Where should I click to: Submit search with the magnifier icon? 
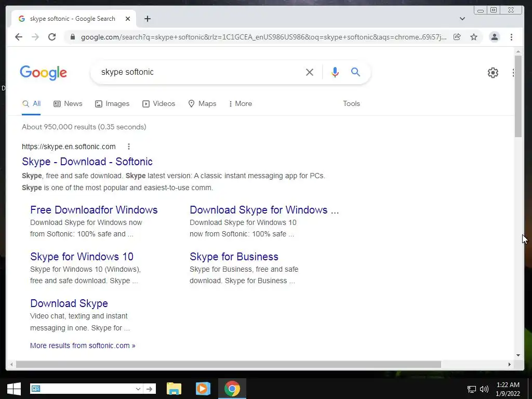click(355, 72)
